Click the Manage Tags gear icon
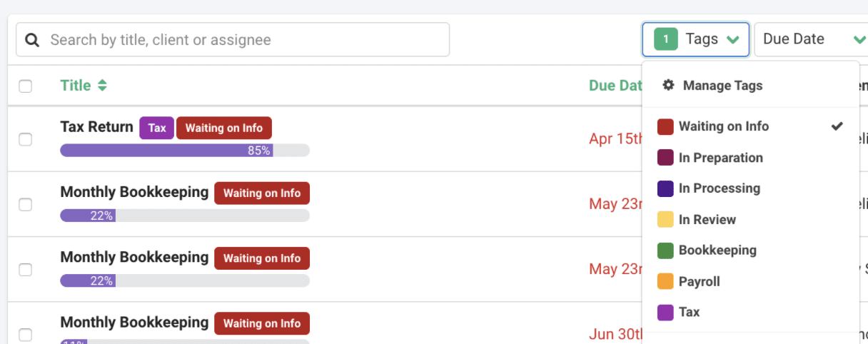The height and width of the screenshot is (344, 868). pos(668,85)
